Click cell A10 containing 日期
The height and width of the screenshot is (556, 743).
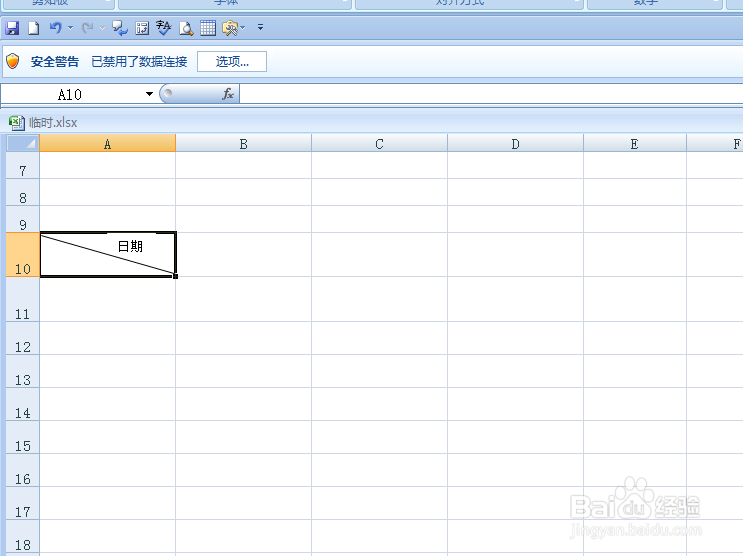click(108, 255)
